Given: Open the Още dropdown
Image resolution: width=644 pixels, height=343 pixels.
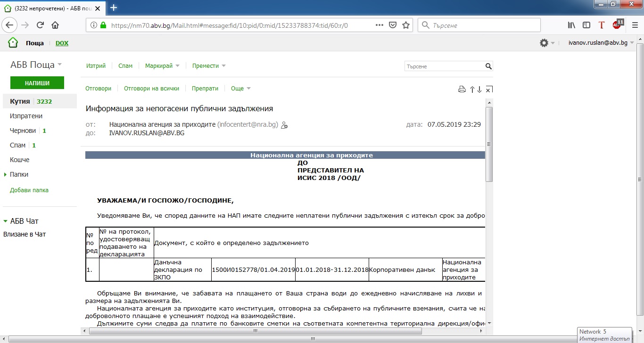Looking at the screenshot, I should [x=240, y=88].
